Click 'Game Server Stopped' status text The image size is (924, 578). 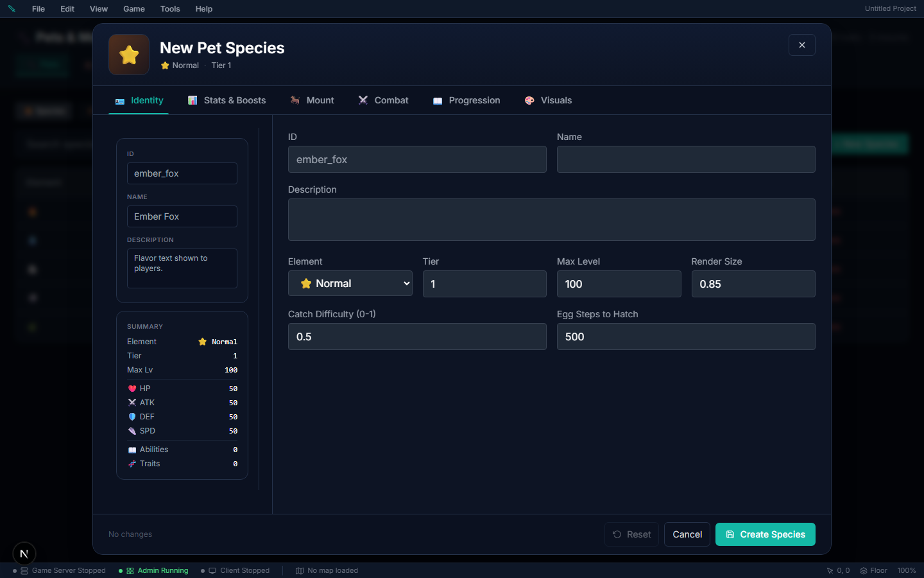click(x=69, y=570)
